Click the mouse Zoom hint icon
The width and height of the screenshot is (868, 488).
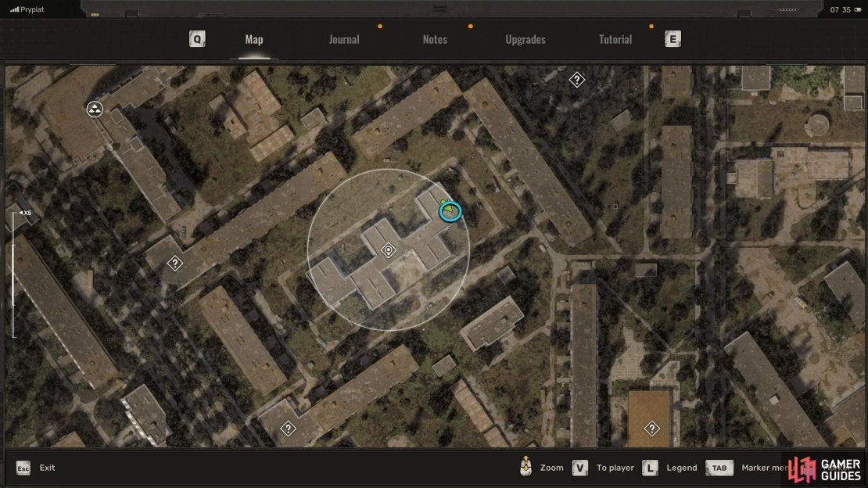pyautogui.click(x=526, y=466)
